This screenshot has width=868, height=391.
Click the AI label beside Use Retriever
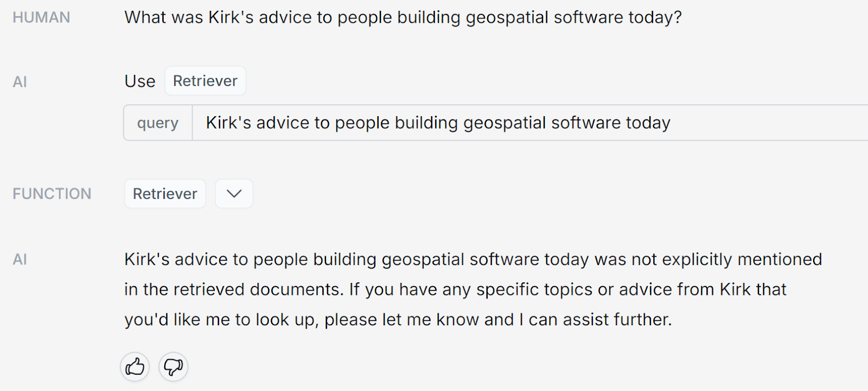20,82
